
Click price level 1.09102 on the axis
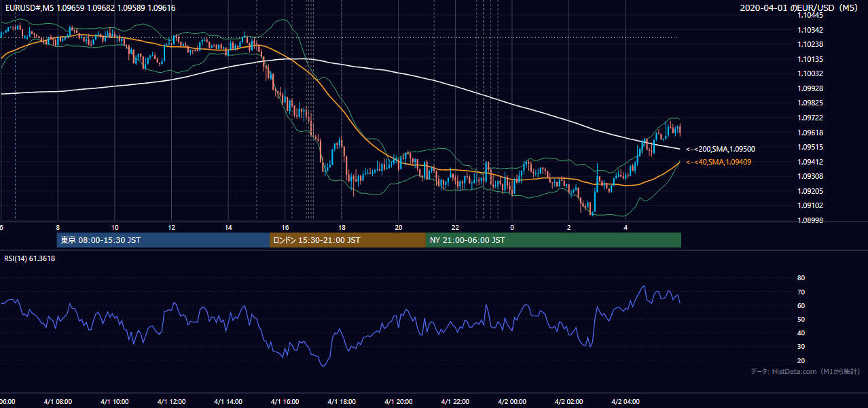click(x=810, y=205)
